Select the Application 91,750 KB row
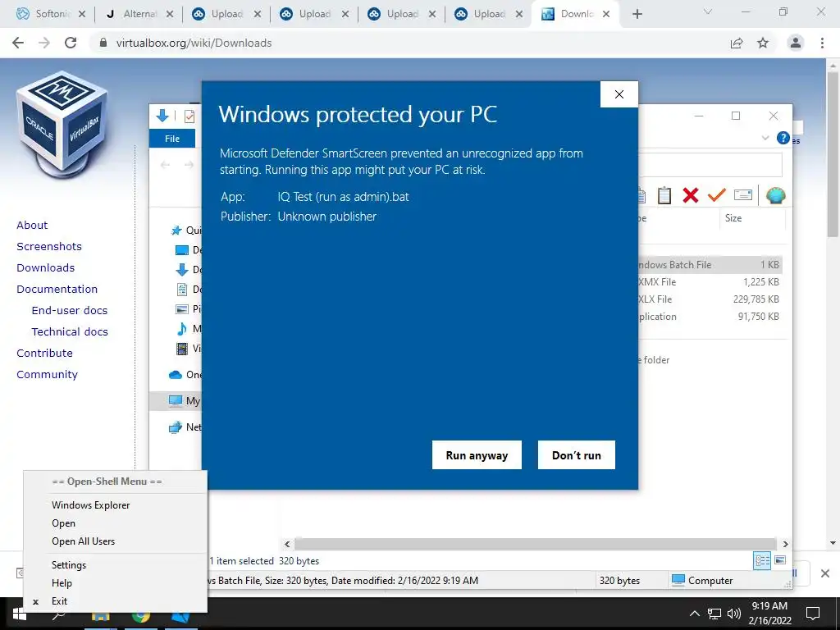Screen dimensions: 840x630 [709, 317]
